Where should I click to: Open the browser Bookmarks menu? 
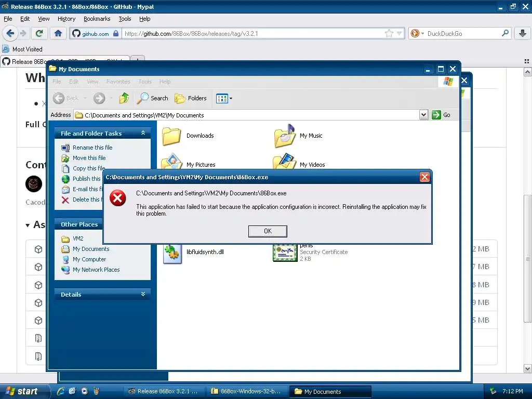tap(97, 19)
